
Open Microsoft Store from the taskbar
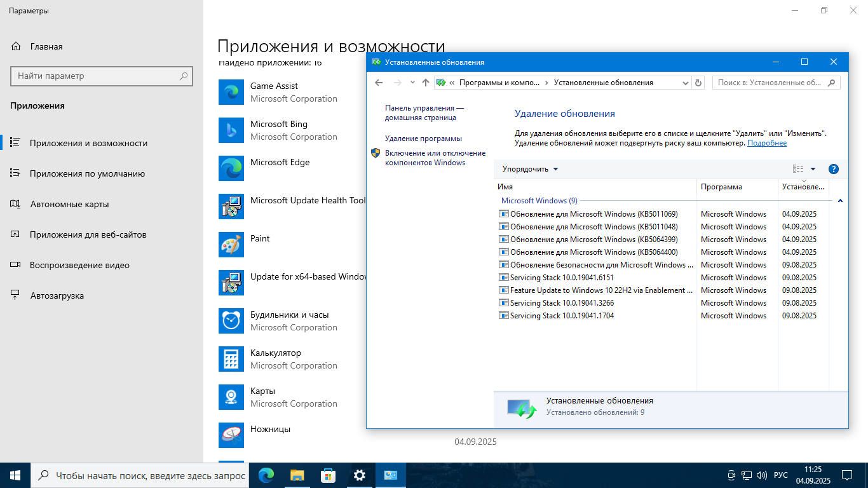[x=328, y=475]
